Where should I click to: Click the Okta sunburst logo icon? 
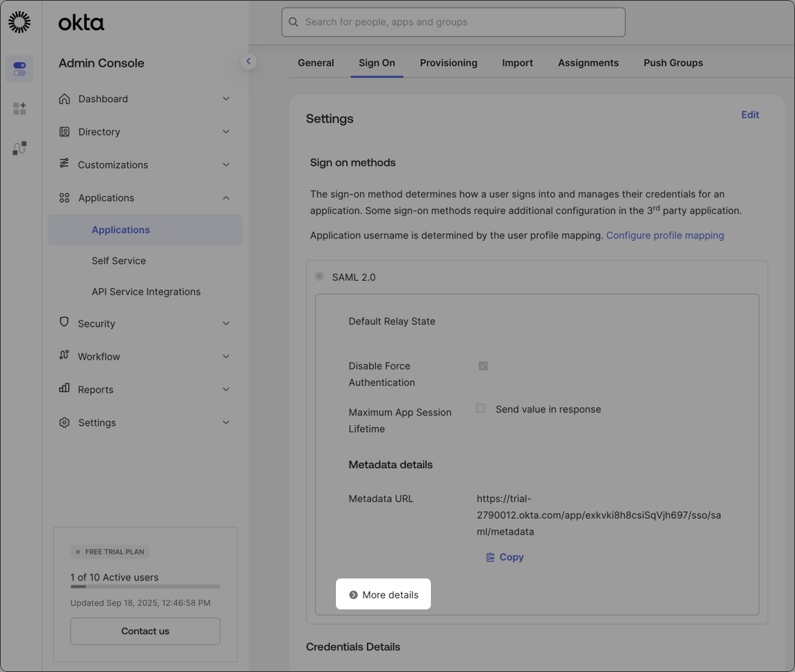[19, 22]
